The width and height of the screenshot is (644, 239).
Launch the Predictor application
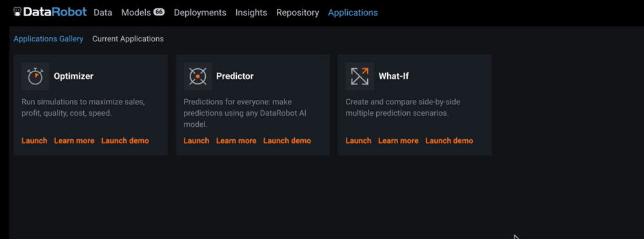[196, 140]
